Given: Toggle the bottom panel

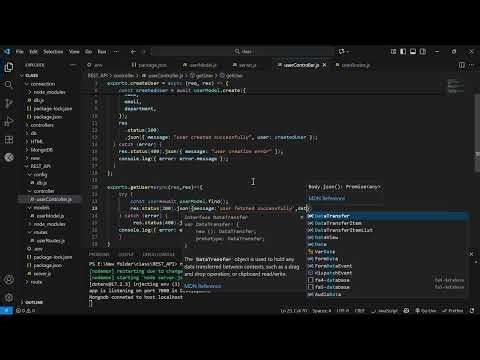Looking at the screenshot, I should pyautogui.click(x=413, y=51).
